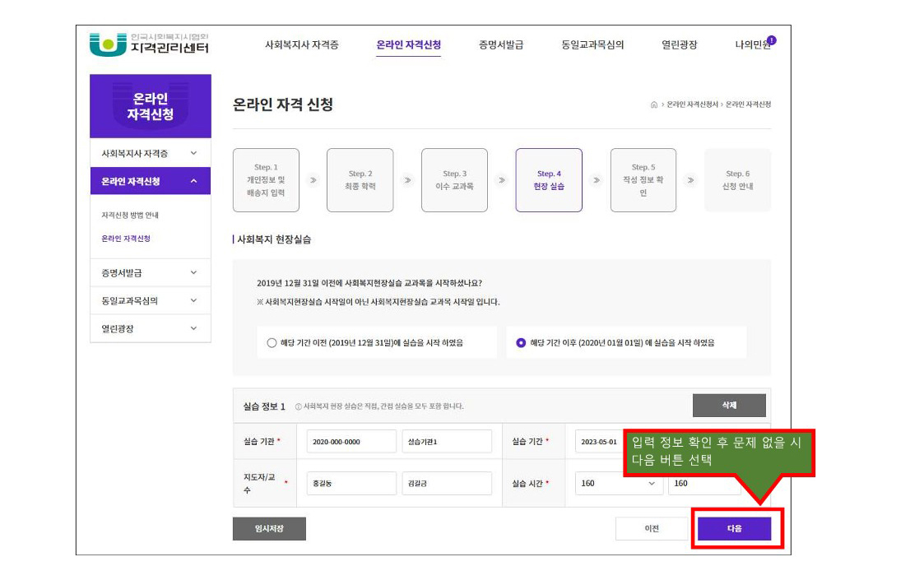
Task: Collapse the 온라인 자격신청 sidebar section
Action: pos(151,182)
